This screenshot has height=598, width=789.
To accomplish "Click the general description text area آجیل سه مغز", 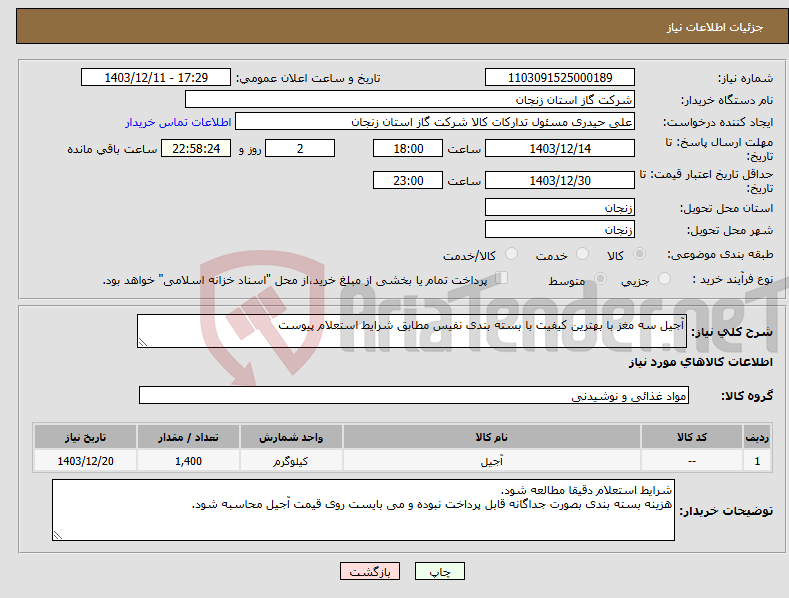I will click(412, 331).
